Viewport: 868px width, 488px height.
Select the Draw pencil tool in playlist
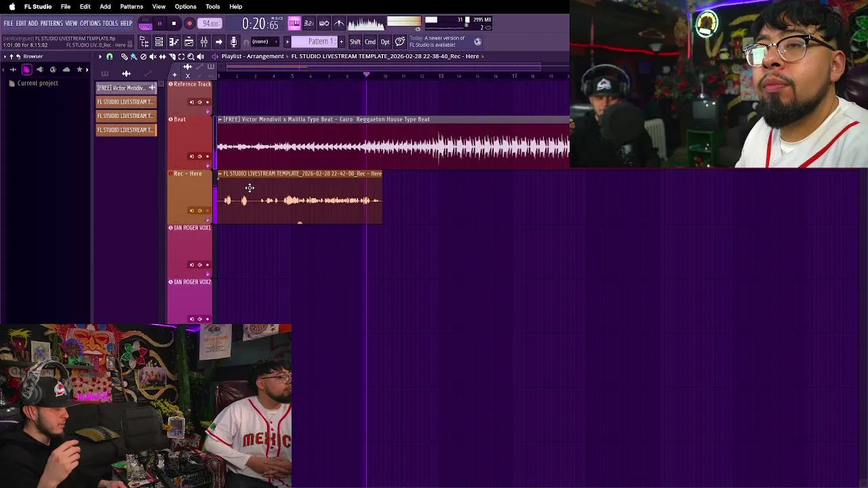[124, 56]
